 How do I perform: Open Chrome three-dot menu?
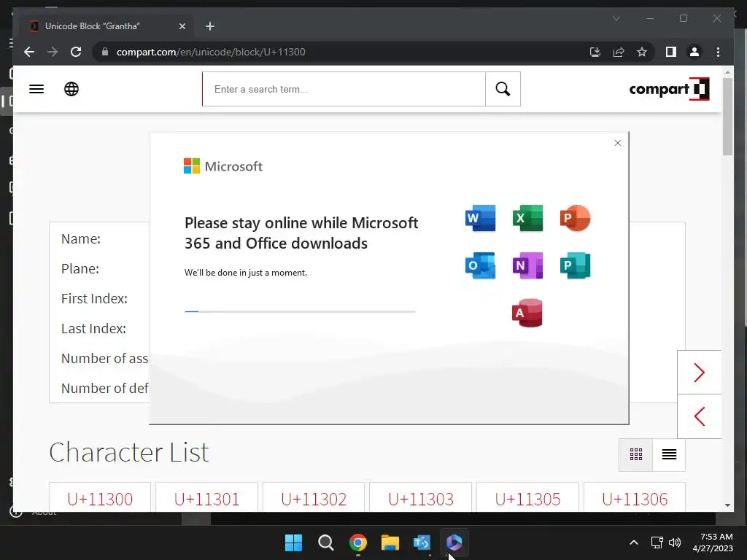tap(718, 52)
